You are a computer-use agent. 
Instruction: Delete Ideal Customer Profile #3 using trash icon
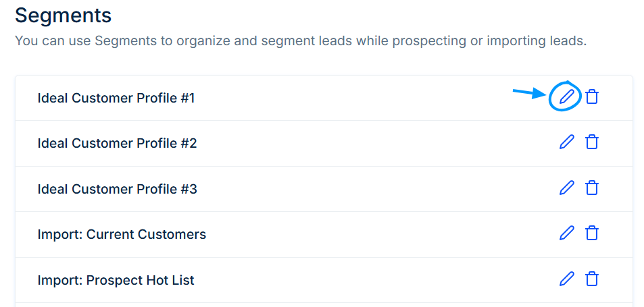[592, 188]
